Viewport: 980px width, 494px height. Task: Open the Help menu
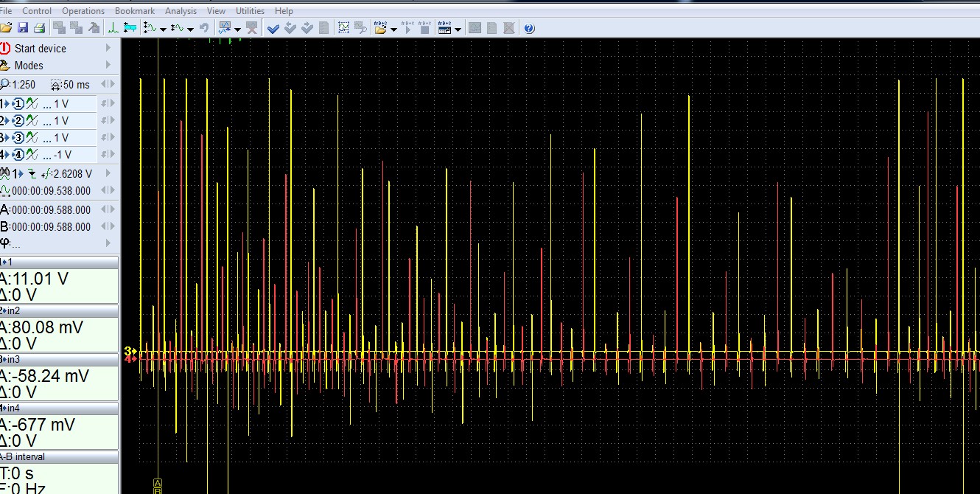[x=284, y=11]
